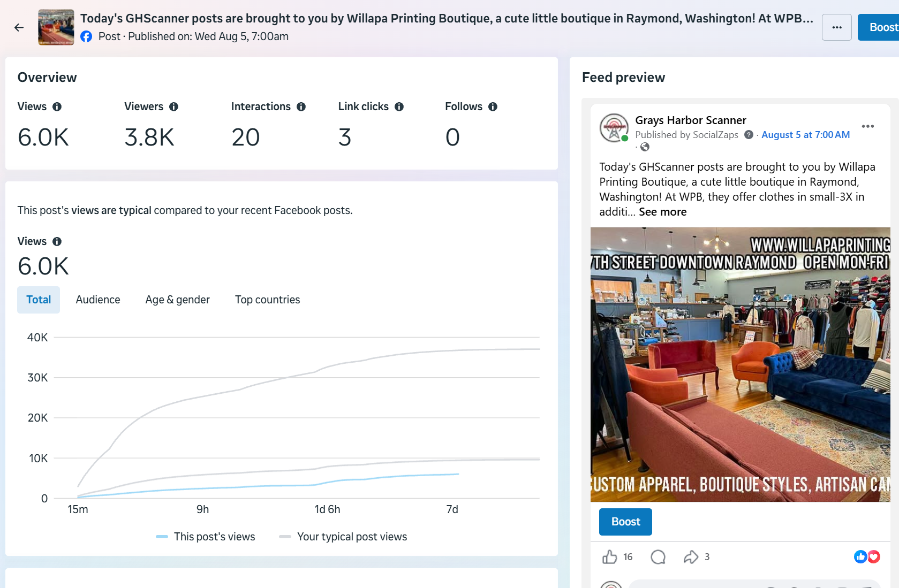Screen dimensions: 899x588
Task: Click the 'views are typical' summary sentence
Action: (x=185, y=210)
